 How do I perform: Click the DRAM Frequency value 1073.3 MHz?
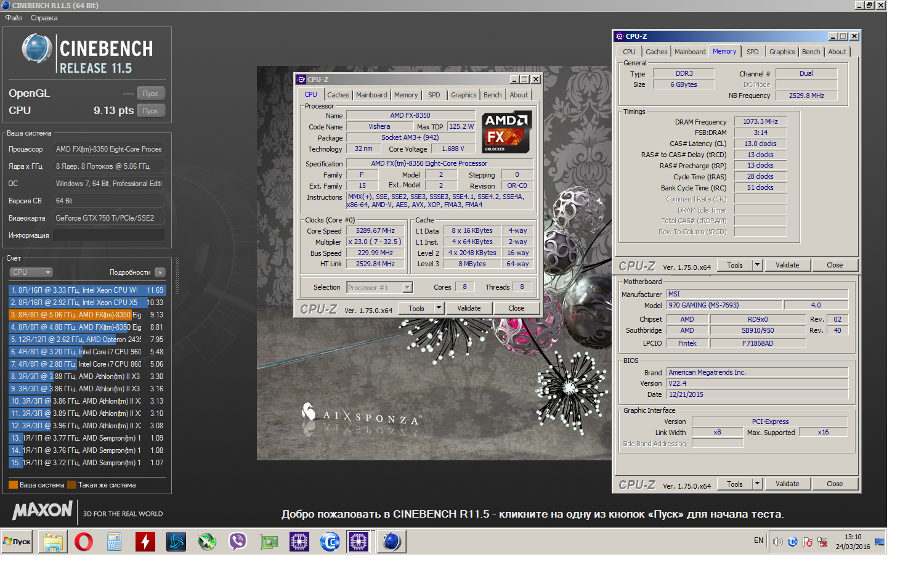tap(760, 121)
